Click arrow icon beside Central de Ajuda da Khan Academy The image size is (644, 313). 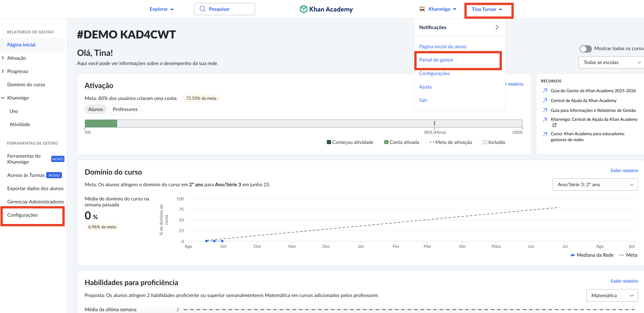(x=545, y=101)
